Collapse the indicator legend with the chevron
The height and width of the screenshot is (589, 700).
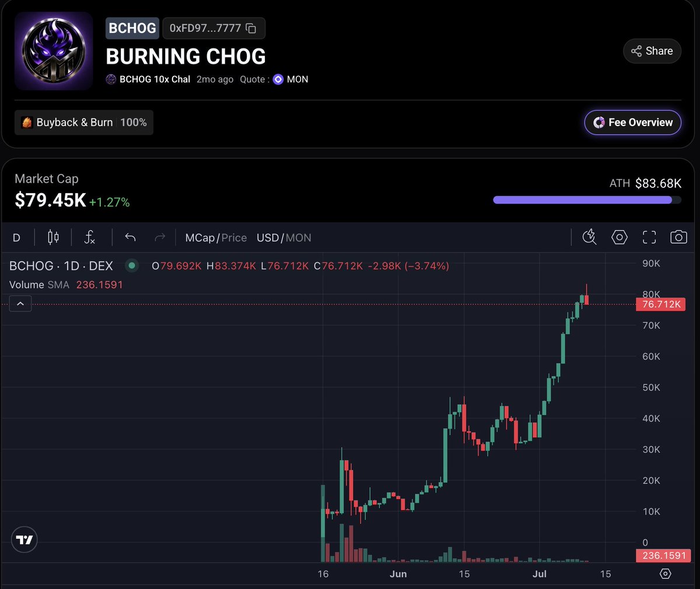click(20, 304)
